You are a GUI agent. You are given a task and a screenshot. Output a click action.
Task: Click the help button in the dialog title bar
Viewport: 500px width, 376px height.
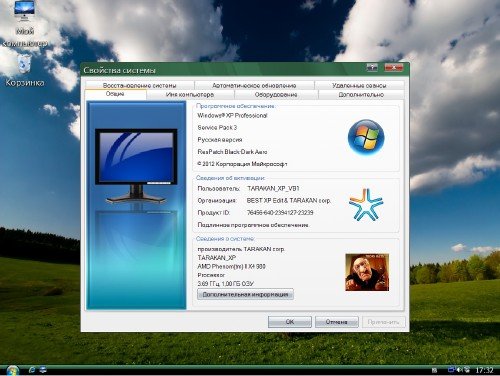pyautogui.click(x=372, y=67)
